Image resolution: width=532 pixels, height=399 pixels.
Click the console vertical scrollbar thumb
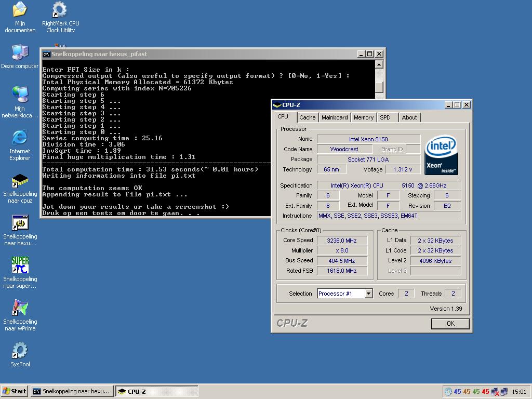tap(379, 87)
